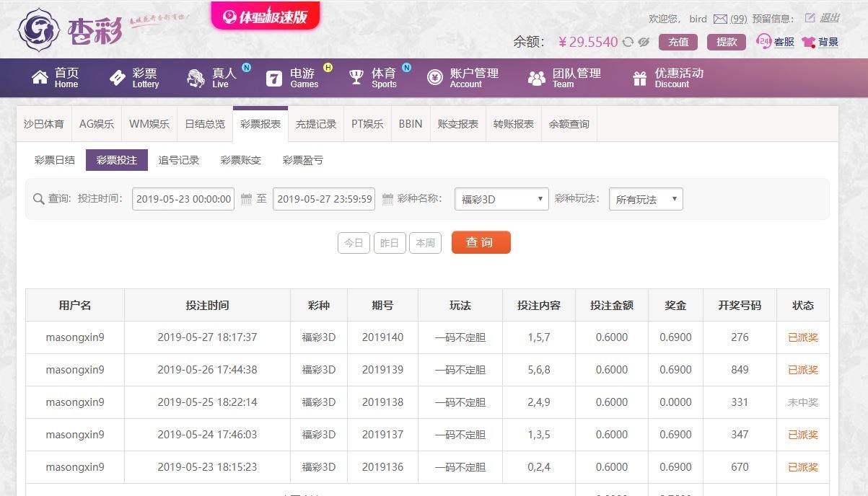Screen dimensions: 868x496
Task: Click bet content 1,3,5
Action: coord(539,435)
